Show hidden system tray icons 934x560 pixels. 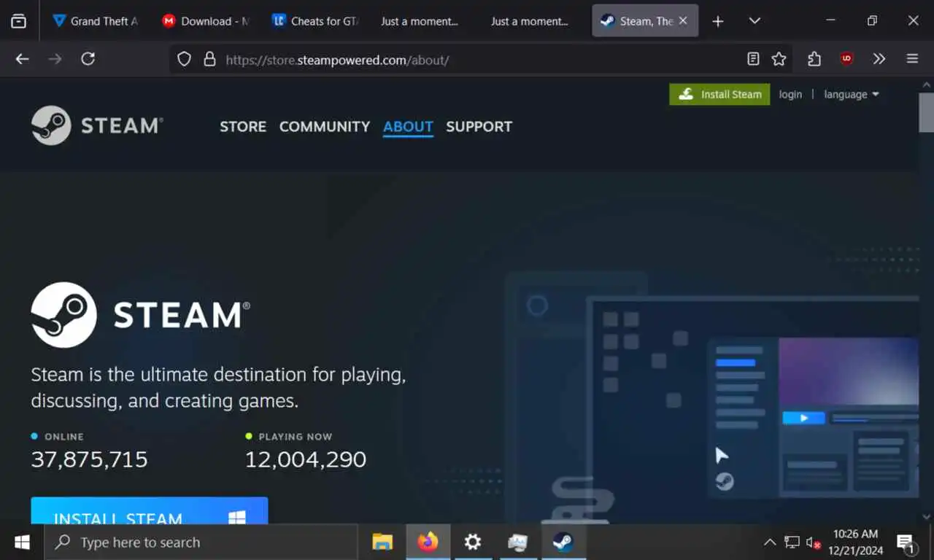pyautogui.click(x=770, y=542)
